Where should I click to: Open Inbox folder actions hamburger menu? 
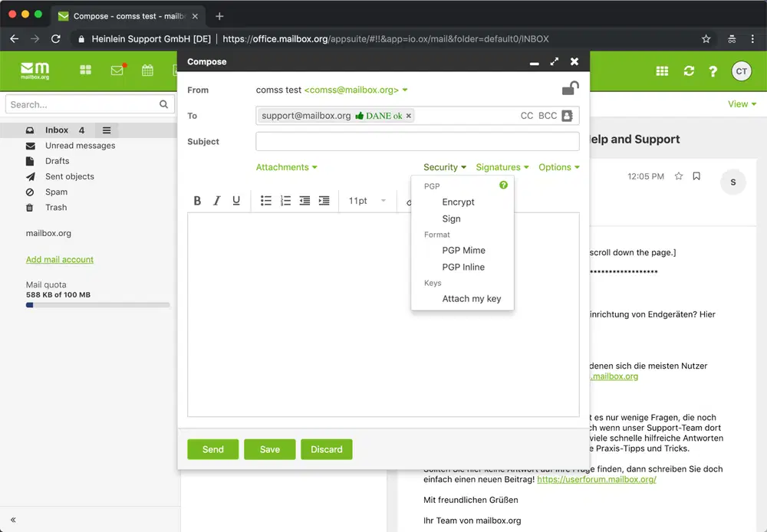[106, 130]
